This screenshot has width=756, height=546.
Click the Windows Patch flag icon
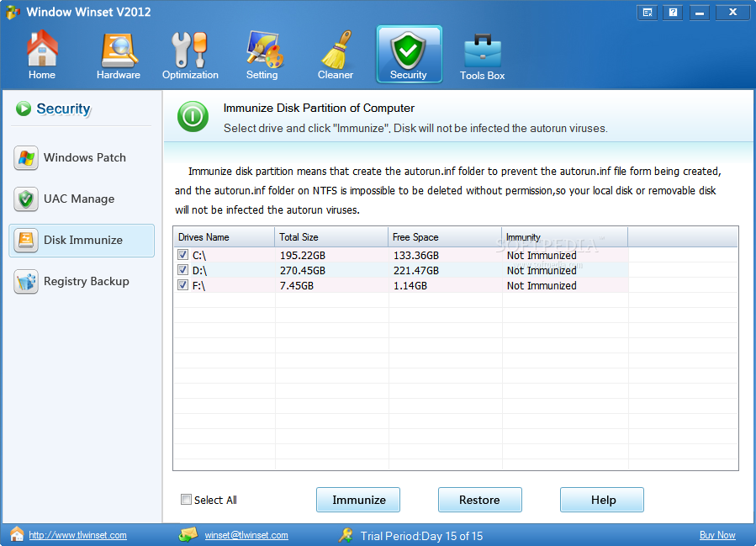click(26, 157)
